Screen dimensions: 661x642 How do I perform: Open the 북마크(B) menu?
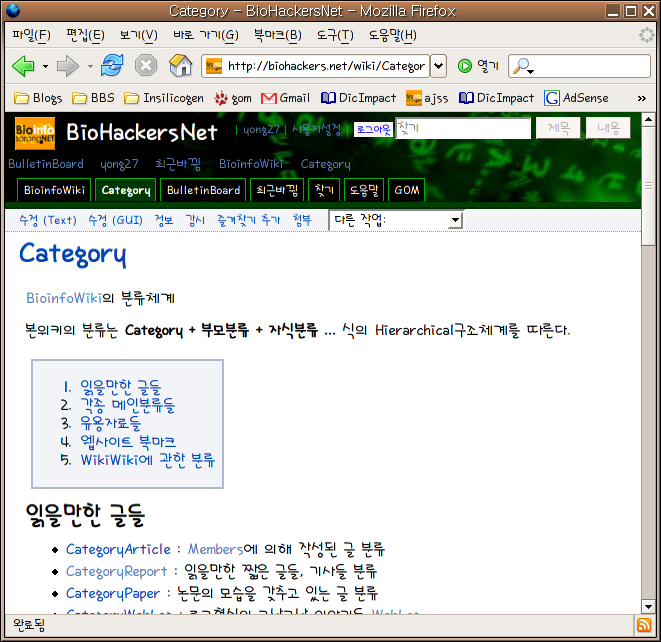(x=277, y=35)
